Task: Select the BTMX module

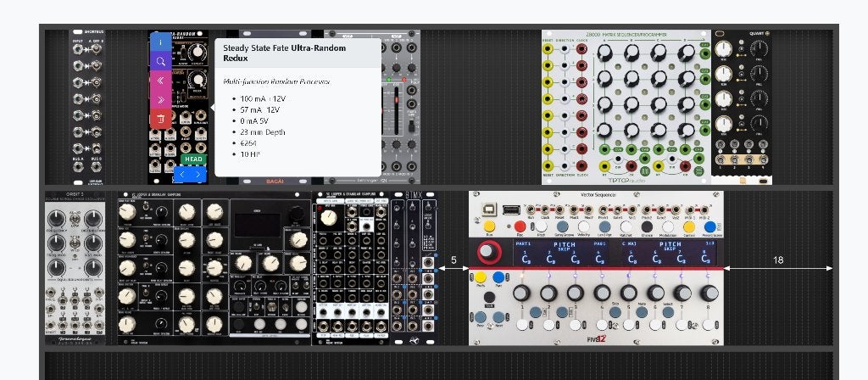Action: tap(413, 268)
